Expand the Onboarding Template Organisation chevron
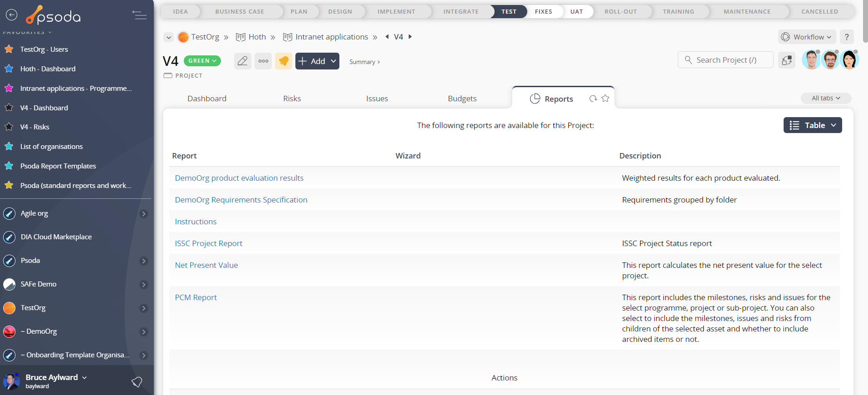 [144, 355]
